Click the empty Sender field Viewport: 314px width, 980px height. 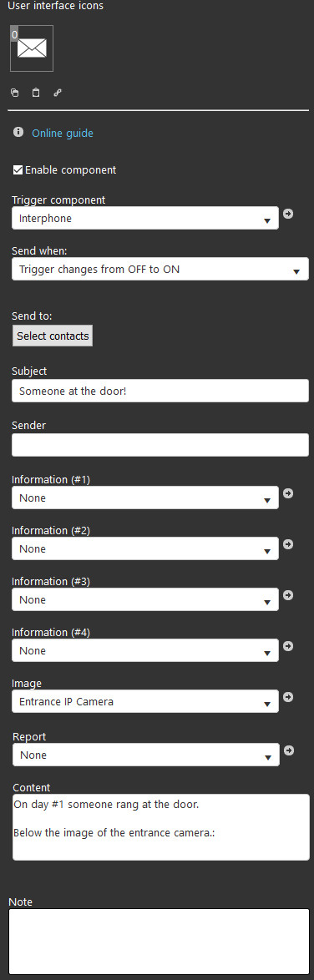pyautogui.click(x=160, y=445)
